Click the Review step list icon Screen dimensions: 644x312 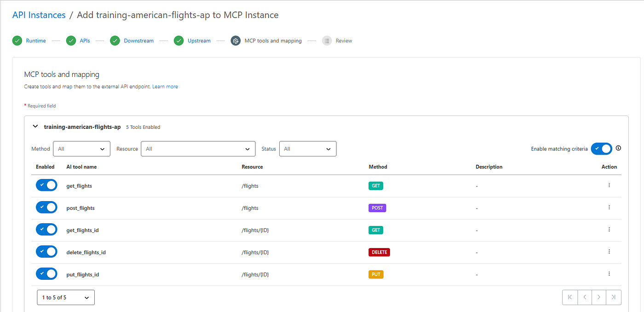327,40
